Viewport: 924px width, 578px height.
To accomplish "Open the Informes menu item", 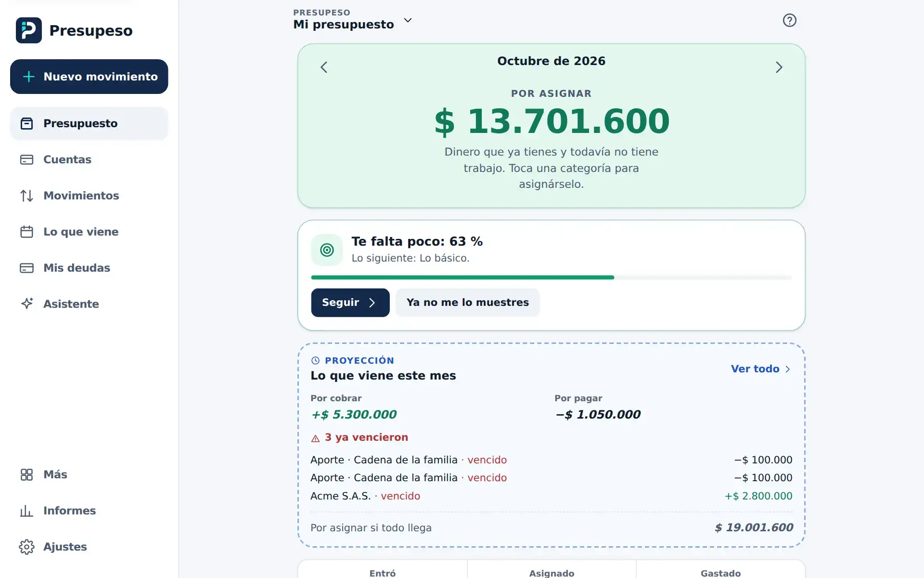I will coord(89,511).
